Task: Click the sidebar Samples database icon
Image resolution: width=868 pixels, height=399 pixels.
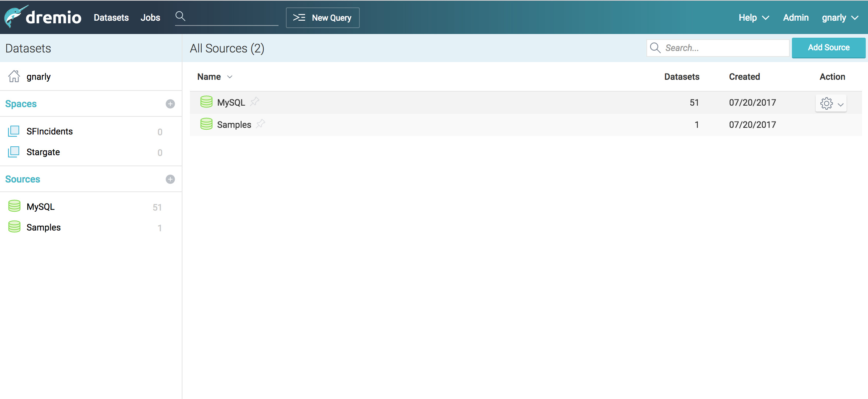Action: pos(14,226)
